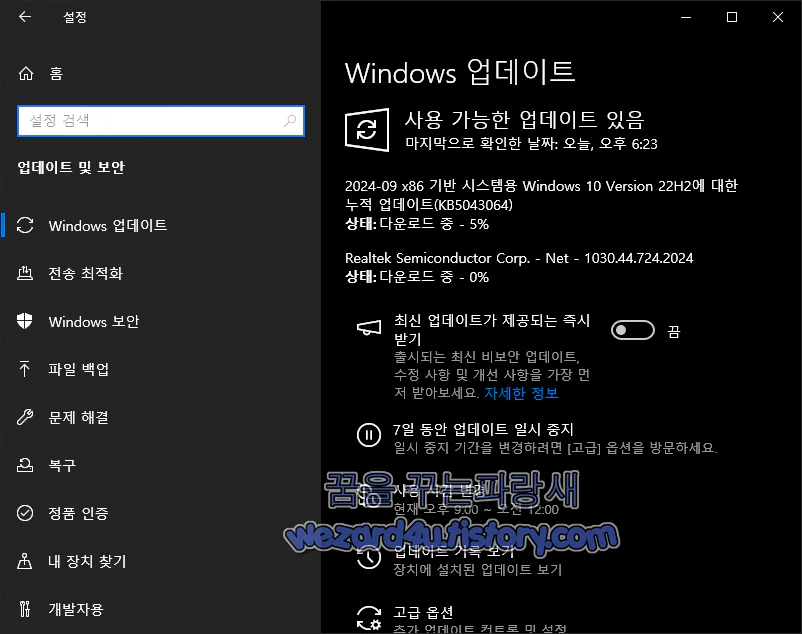Screen dimensions: 802x634
Task: Select the 문제 해결 wrench icon
Action: (25, 417)
